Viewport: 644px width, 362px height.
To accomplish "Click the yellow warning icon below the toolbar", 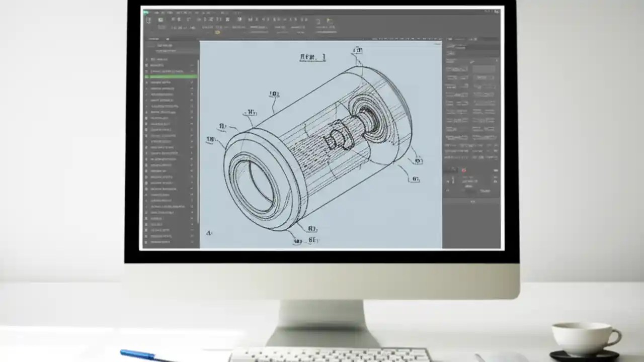I will pyautogui.click(x=217, y=32).
